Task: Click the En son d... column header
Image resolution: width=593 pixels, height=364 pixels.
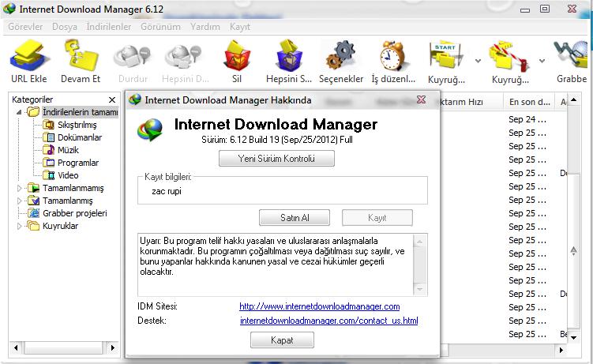Action: pyautogui.click(x=530, y=102)
